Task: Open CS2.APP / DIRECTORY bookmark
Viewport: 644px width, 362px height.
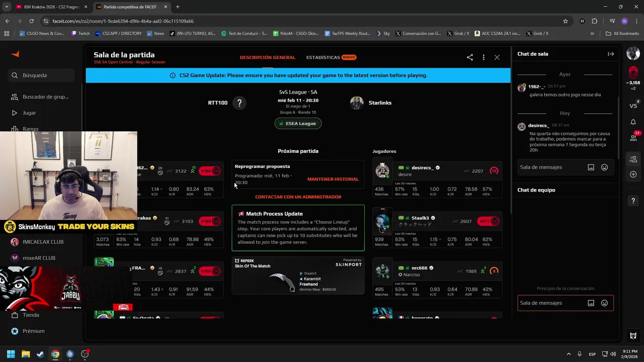Action: click(118, 34)
